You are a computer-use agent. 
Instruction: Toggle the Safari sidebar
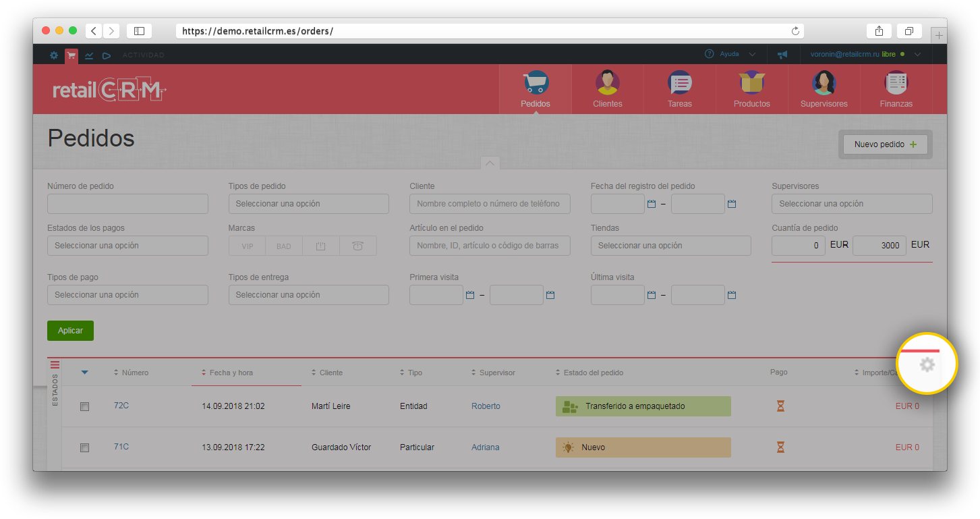tap(139, 31)
